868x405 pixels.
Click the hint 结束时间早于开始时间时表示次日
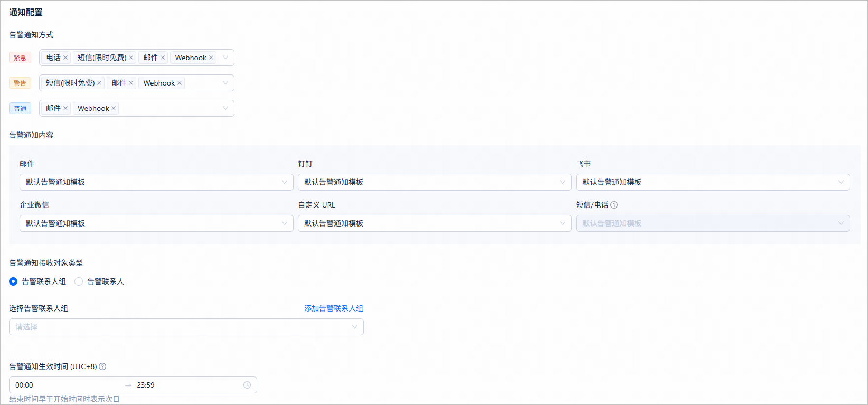64,399
